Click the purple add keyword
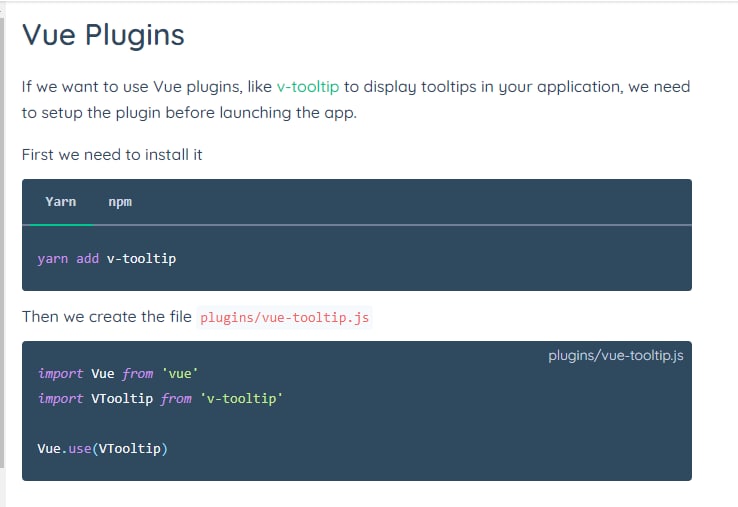The height and width of the screenshot is (507, 738). click(x=88, y=258)
